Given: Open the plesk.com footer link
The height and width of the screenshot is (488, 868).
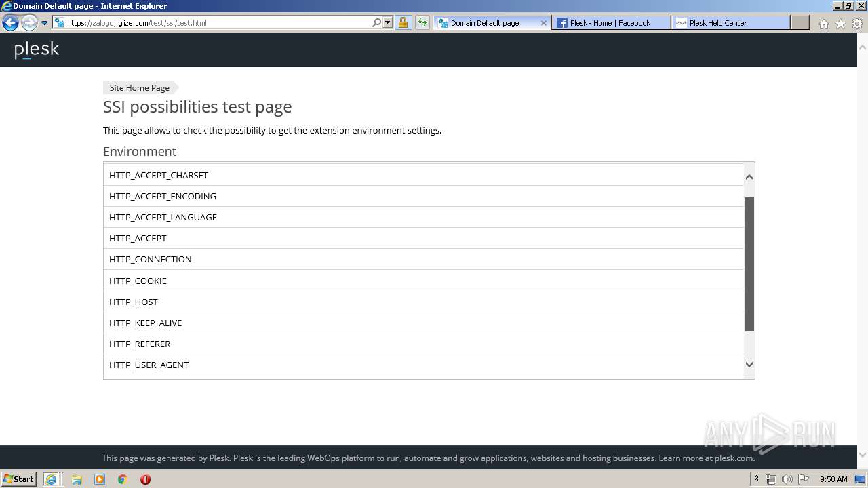Looking at the screenshot, I should 734,457.
